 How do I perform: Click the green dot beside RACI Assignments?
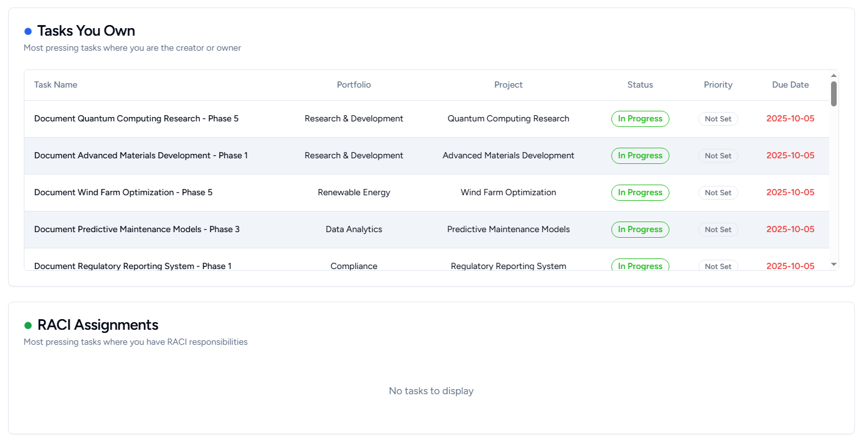(x=28, y=325)
